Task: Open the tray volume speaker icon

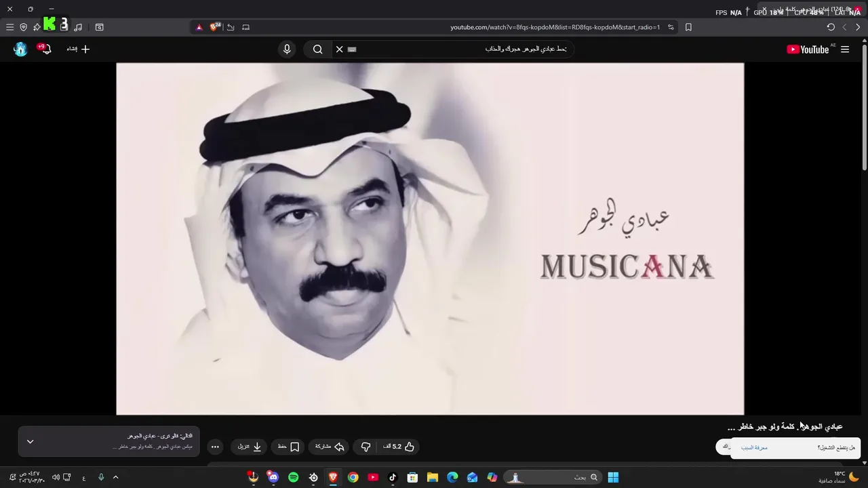Action: click(x=56, y=477)
